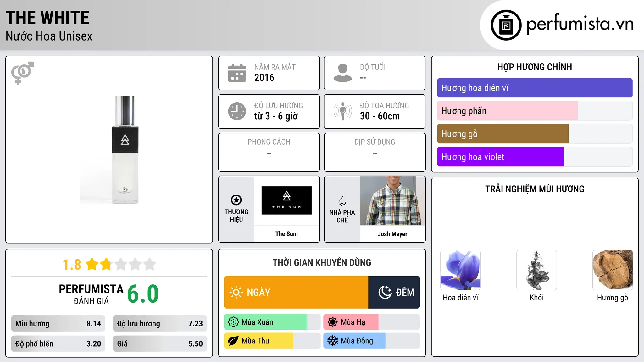Image resolution: width=644 pixels, height=362 pixels.
Task: Click The White perfume bottle image
Action: click(125, 150)
